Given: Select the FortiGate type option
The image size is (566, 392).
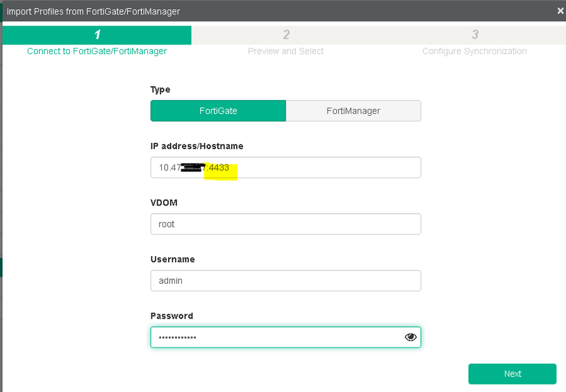Looking at the screenshot, I should coord(218,111).
